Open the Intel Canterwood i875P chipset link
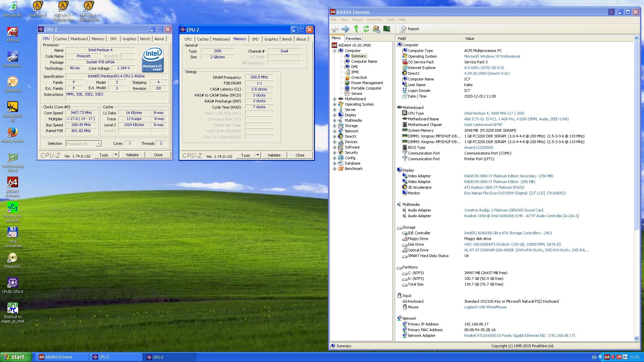 tap(483, 125)
